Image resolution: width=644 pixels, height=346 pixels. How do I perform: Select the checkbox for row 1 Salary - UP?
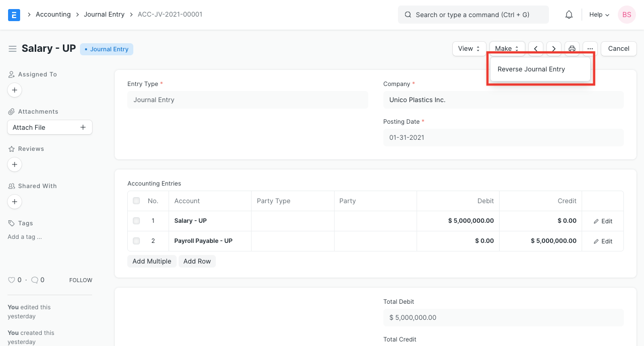136,221
